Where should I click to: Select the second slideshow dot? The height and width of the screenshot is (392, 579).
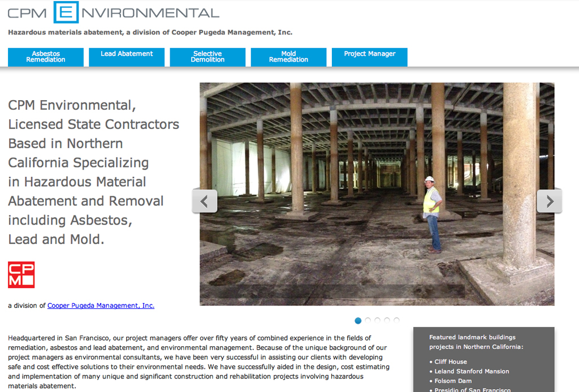[x=368, y=320]
